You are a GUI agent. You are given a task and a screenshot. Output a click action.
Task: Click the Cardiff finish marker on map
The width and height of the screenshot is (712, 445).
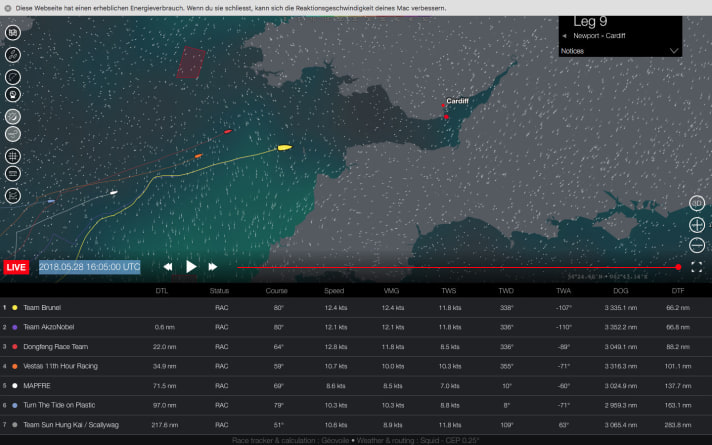click(x=446, y=117)
